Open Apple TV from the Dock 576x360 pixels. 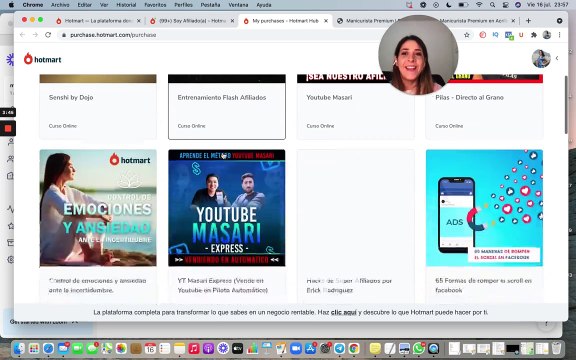pyautogui.click(x=237, y=348)
